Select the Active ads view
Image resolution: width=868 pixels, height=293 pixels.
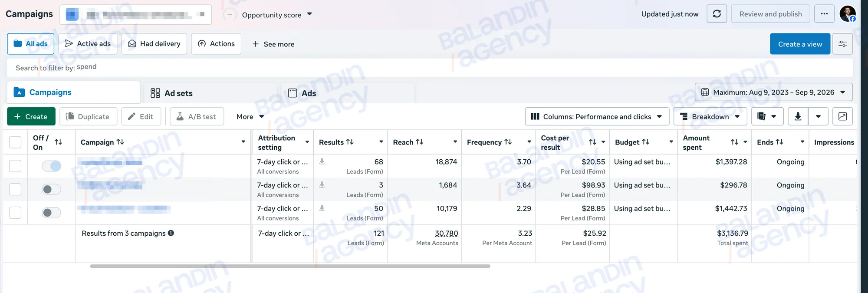[x=88, y=44]
